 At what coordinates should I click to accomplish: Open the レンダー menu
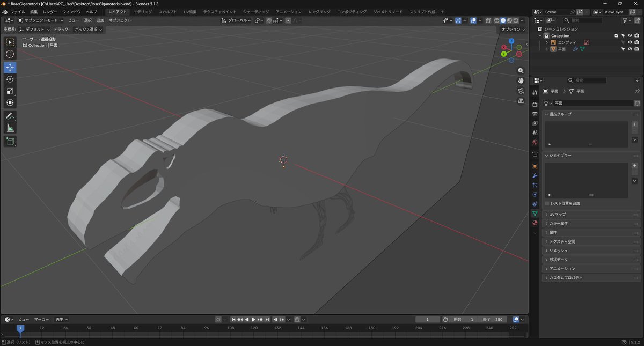tap(50, 12)
